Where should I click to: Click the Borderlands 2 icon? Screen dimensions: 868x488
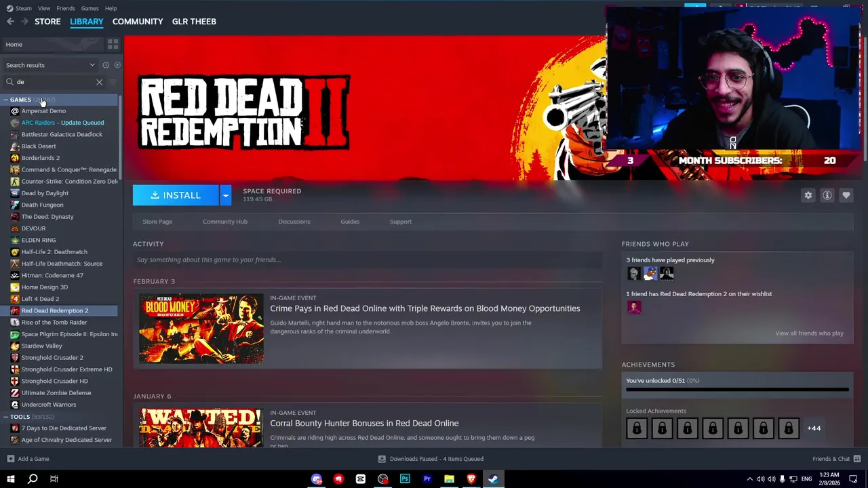(x=15, y=158)
